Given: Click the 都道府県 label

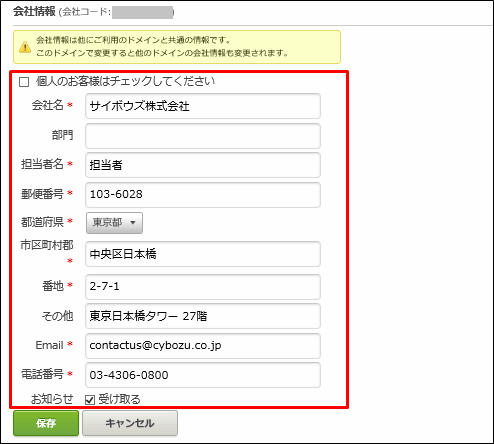Looking at the screenshot, I should pyautogui.click(x=42, y=222).
